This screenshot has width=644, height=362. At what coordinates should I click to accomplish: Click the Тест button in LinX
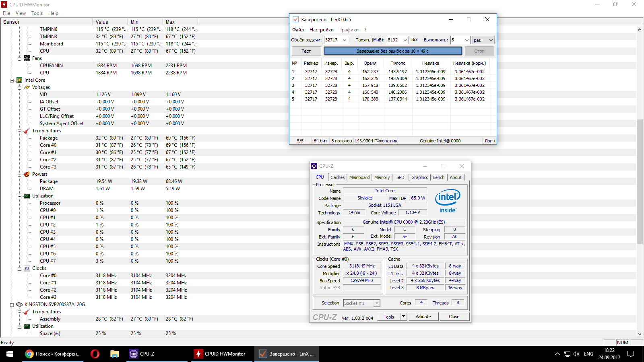pyautogui.click(x=306, y=51)
